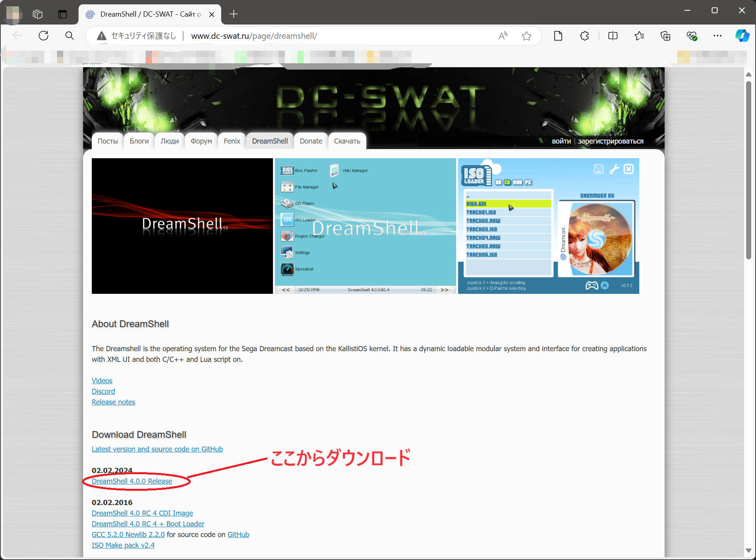Open the Donate menu tab

click(311, 141)
